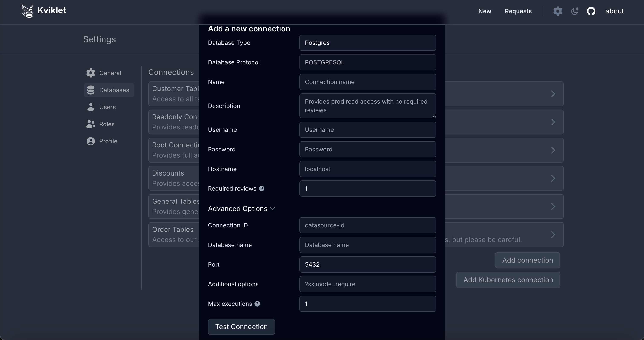Click the Databases stack icon in sidebar
Image resolution: width=644 pixels, height=340 pixels.
91,90
